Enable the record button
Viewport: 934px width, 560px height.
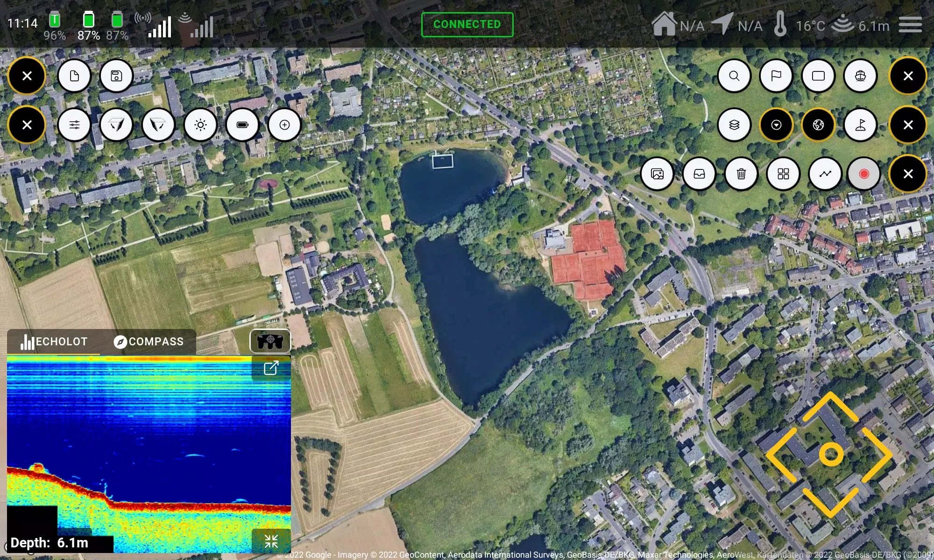864,173
